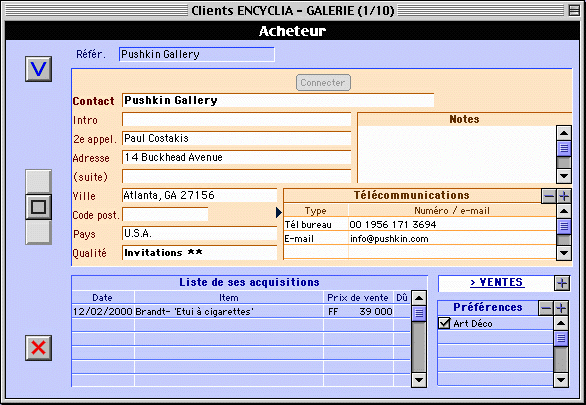Remove entry with Télécommunications minus button
Image resolution: width=586 pixels, height=405 pixels.
click(x=549, y=196)
